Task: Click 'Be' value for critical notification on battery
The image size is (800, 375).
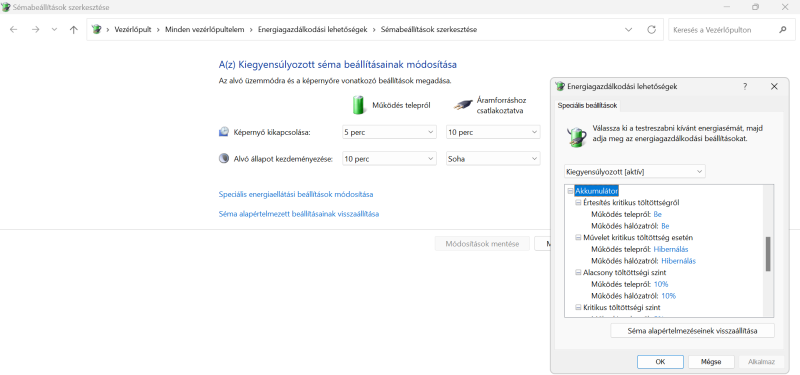Action: 657,214
